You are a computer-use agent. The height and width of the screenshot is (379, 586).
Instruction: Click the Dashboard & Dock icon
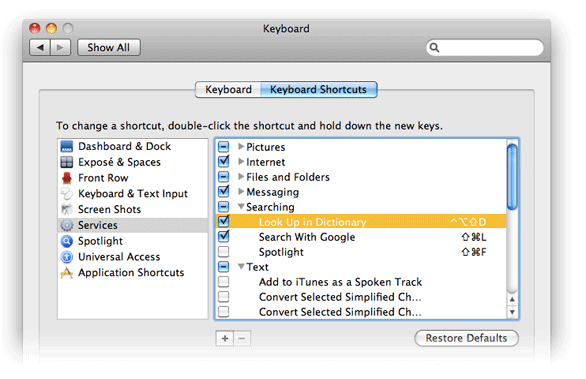pos(67,147)
